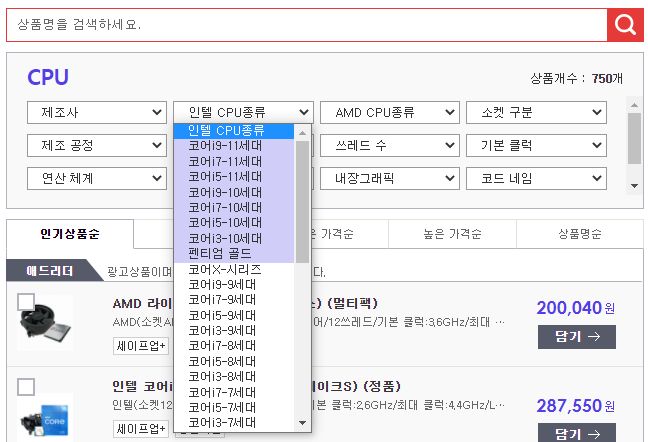Select 코어i7-7세대 option

coord(234,392)
